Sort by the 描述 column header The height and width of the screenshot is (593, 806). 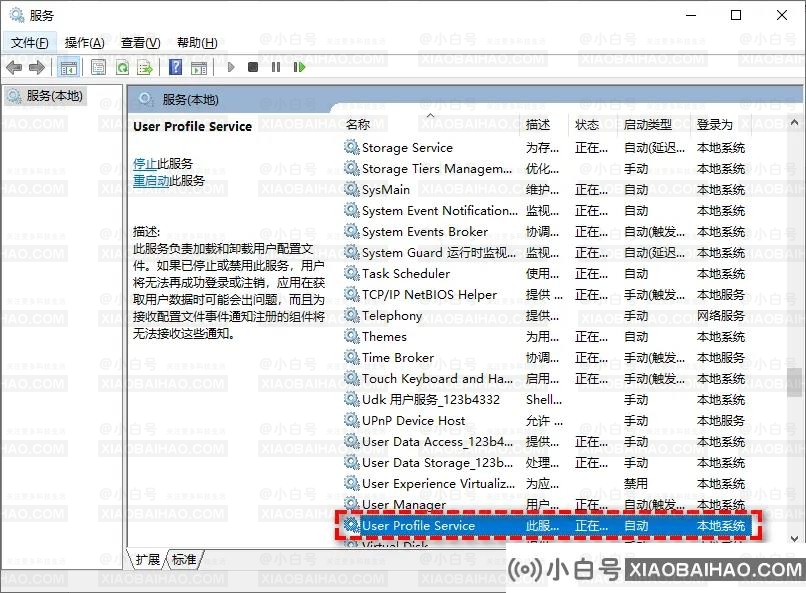click(x=545, y=124)
